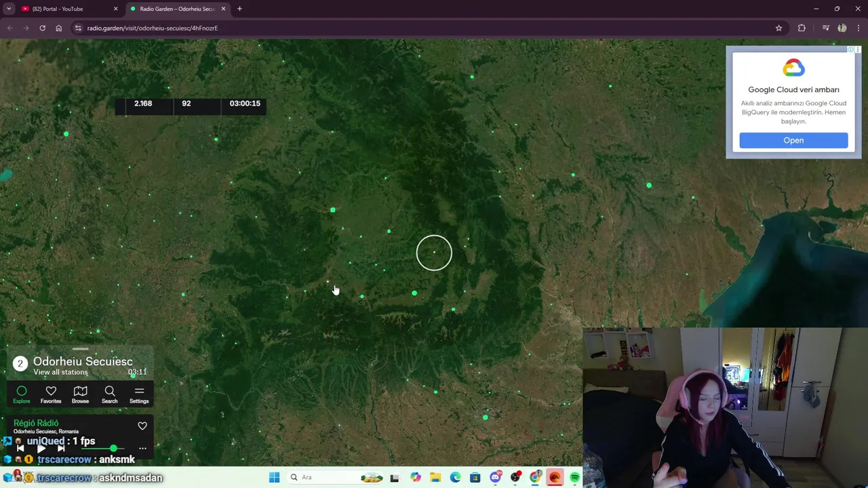Expand the panel using the drag handle
This screenshot has width=868, height=488.
click(x=80, y=349)
